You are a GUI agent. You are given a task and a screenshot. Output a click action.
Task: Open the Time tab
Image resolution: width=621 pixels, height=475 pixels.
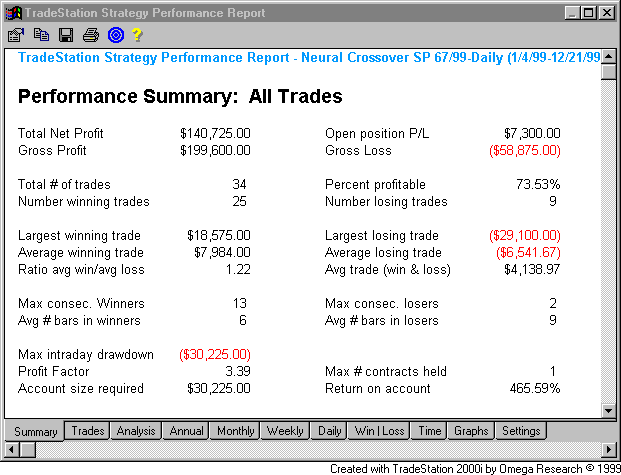(x=429, y=431)
